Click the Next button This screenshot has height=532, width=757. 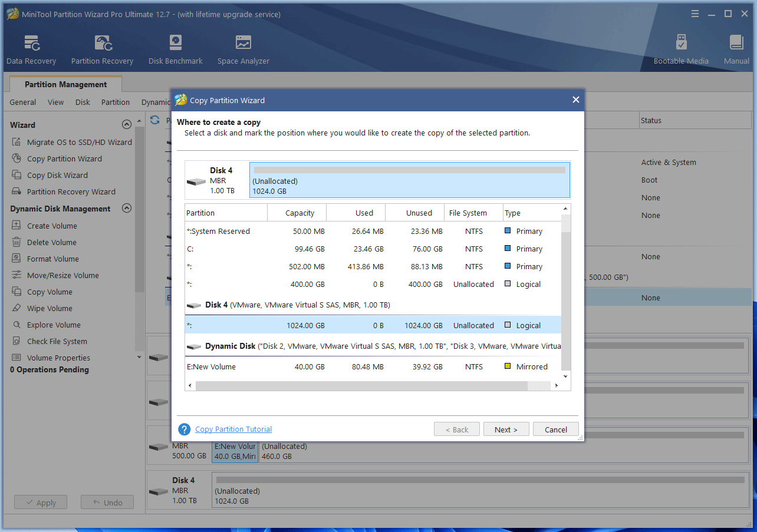pyautogui.click(x=506, y=429)
